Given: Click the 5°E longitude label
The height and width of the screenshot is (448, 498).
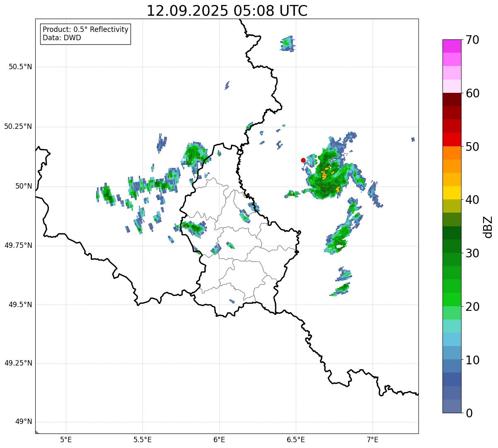Looking at the screenshot, I should coord(66,439).
